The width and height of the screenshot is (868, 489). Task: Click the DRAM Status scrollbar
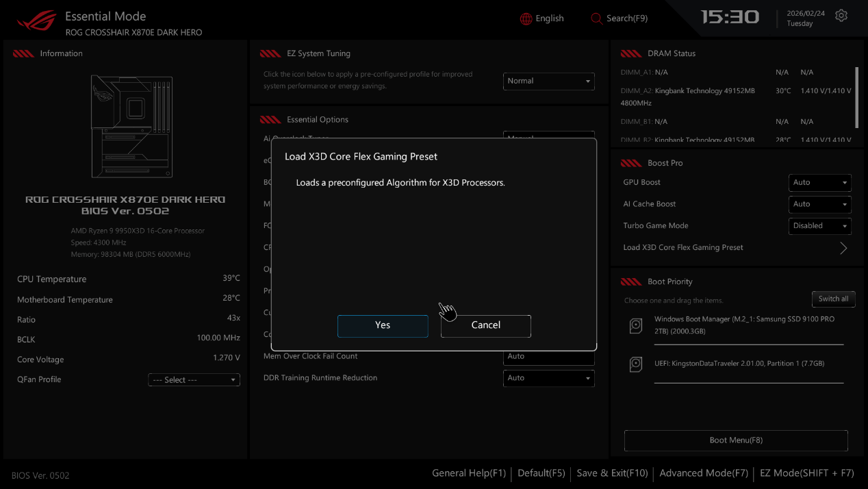click(x=856, y=97)
